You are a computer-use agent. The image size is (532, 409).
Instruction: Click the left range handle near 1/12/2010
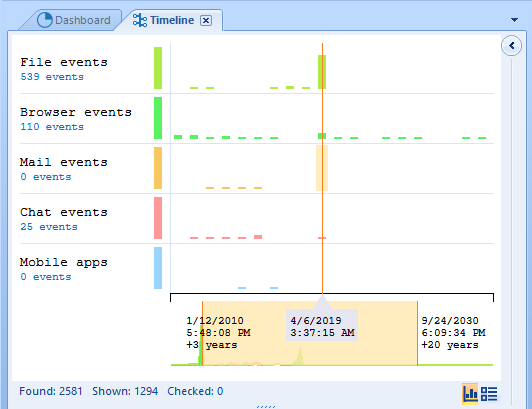point(203,333)
